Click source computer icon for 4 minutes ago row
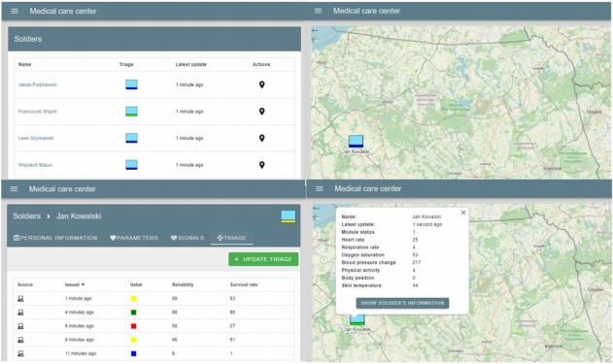This screenshot has height=364, width=613. click(x=20, y=312)
